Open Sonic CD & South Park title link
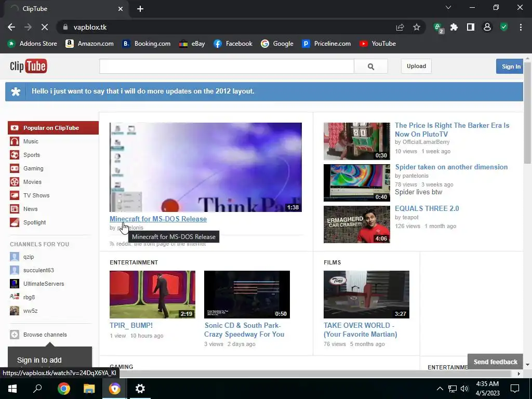The width and height of the screenshot is (532, 399). point(244,330)
